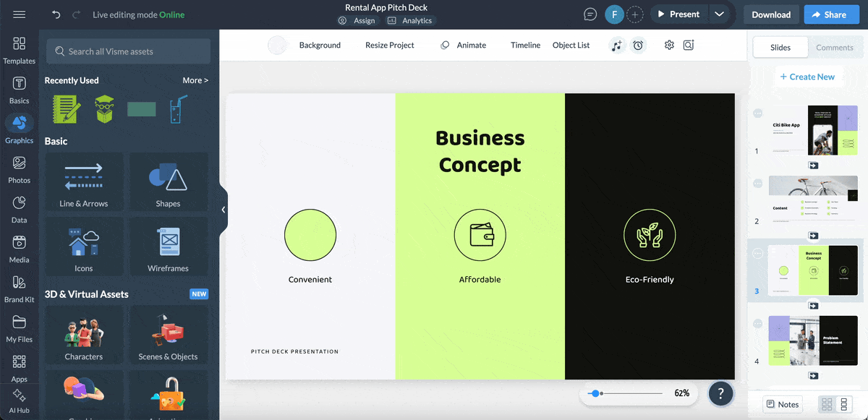Click Create New slide button
The width and height of the screenshot is (868, 420).
click(807, 77)
